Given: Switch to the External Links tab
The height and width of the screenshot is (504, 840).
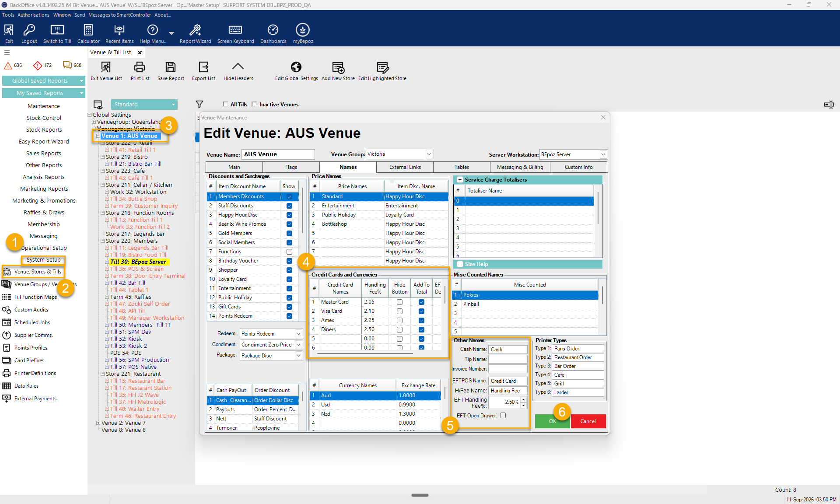Looking at the screenshot, I should point(405,167).
